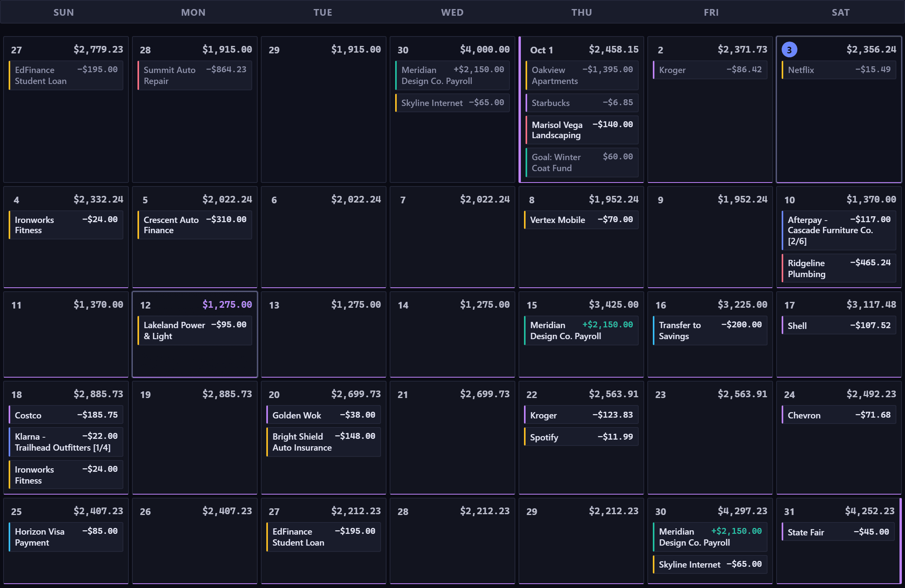Open the Golden Wok -$38.00 entry
The image size is (905, 588).
[324, 415]
